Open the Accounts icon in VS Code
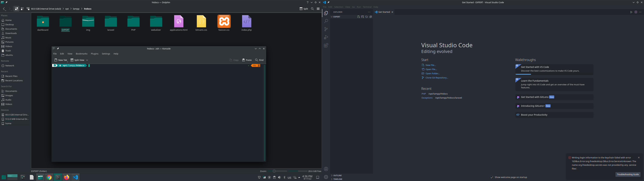Screen dimensions: 644x181 (x=326, y=169)
